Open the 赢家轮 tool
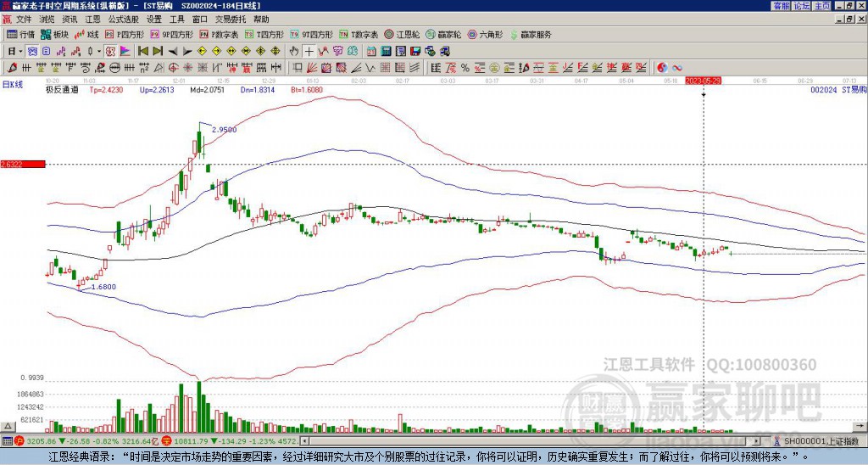This screenshot has height=465, width=868. pos(443,34)
